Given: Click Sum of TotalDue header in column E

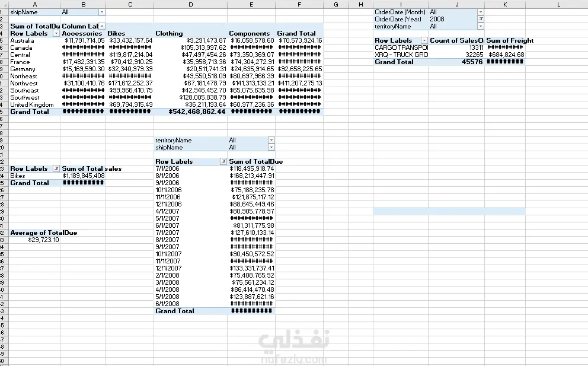Looking at the screenshot, I should (x=255, y=161).
